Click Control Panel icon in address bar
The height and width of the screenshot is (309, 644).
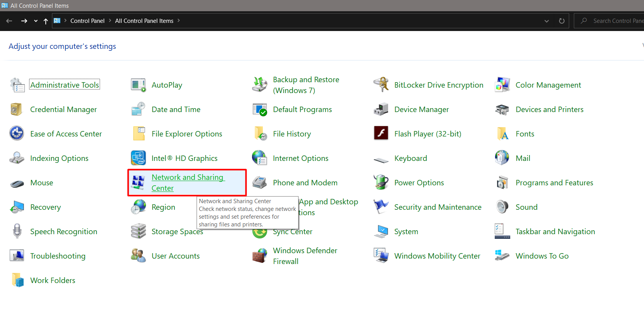click(57, 21)
